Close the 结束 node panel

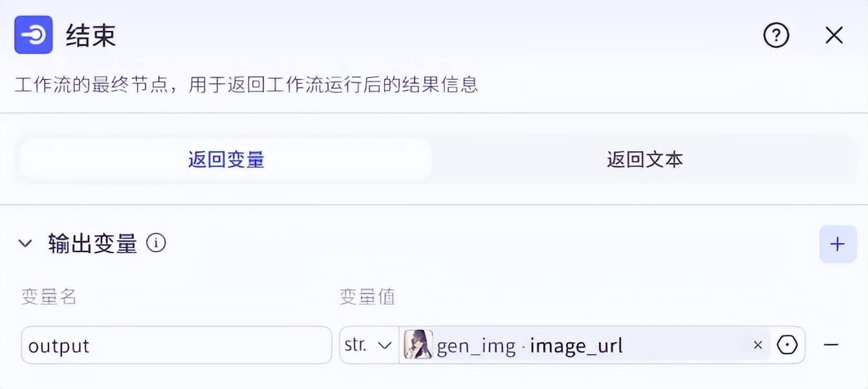834,35
